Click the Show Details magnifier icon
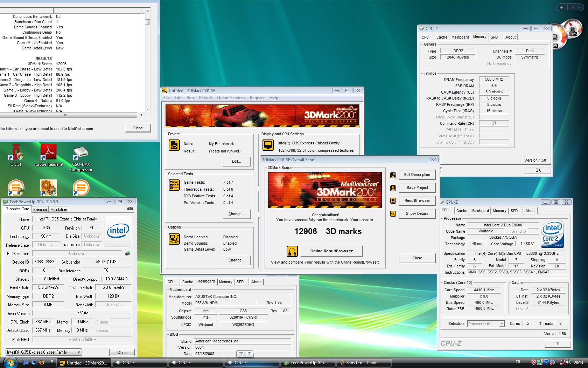Viewport: 588px width, 368px height. click(x=393, y=214)
